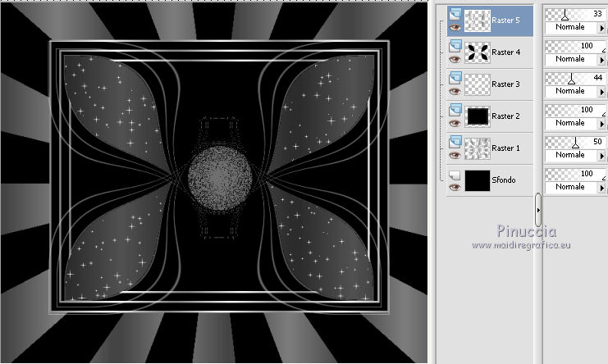Click the Raster 1 layer type icon
This screenshot has width=608, height=364.
(x=454, y=140)
